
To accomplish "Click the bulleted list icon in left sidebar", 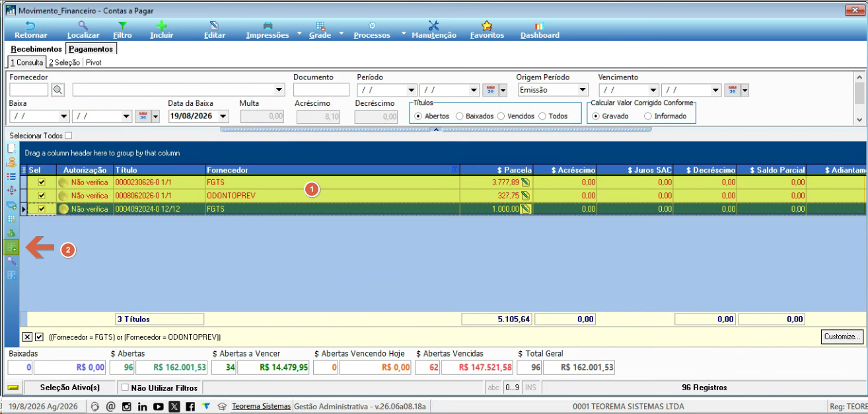I will tap(11, 177).
